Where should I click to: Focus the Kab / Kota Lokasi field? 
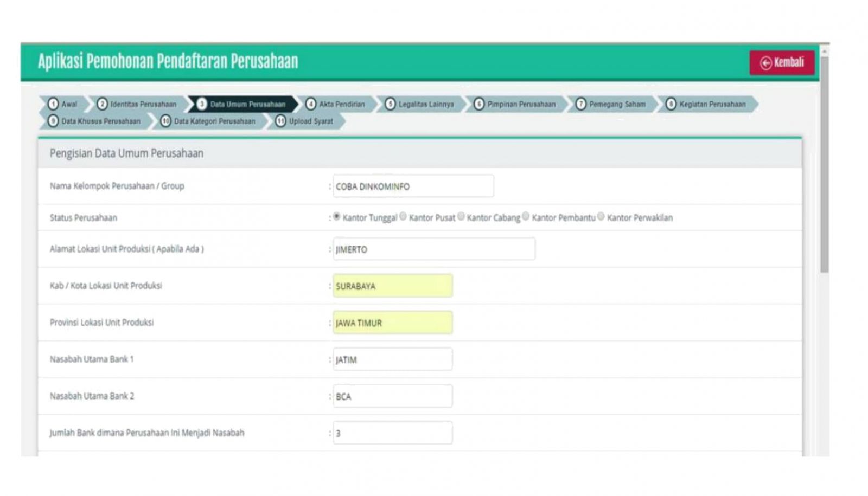click(392, 286)
